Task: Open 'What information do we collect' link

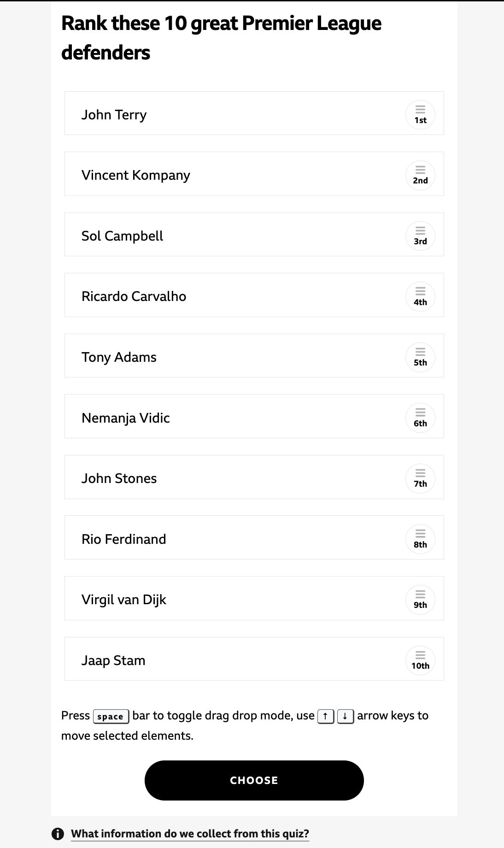Action: (x=190, y=834)
